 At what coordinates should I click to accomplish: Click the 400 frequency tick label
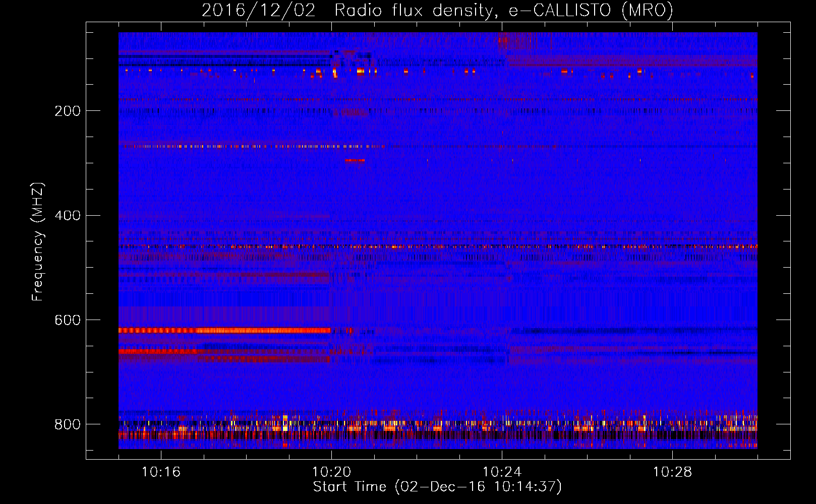68,216
